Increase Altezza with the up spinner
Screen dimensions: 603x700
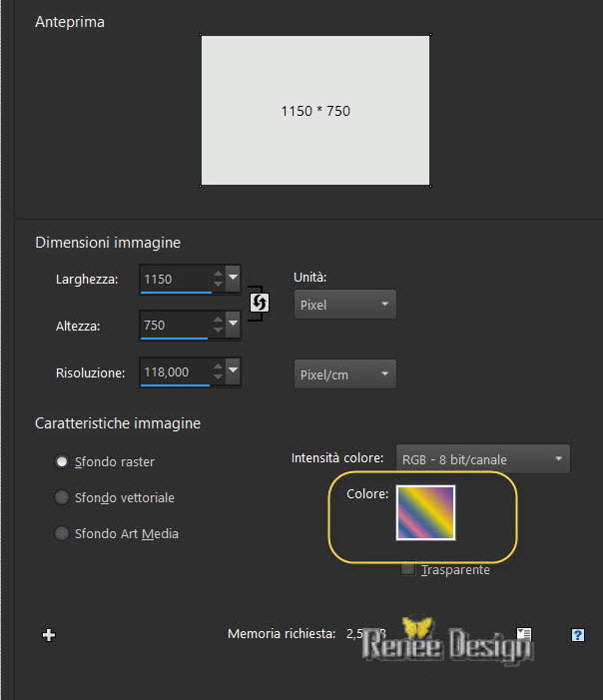point(218,320)
